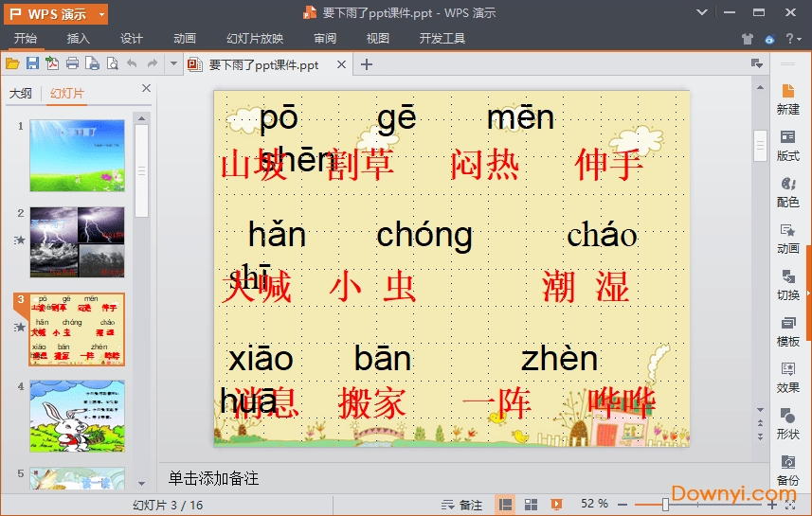Screen dimensions: 812x516
Task: Click zoom in plus button
Action: click(773, 505)
